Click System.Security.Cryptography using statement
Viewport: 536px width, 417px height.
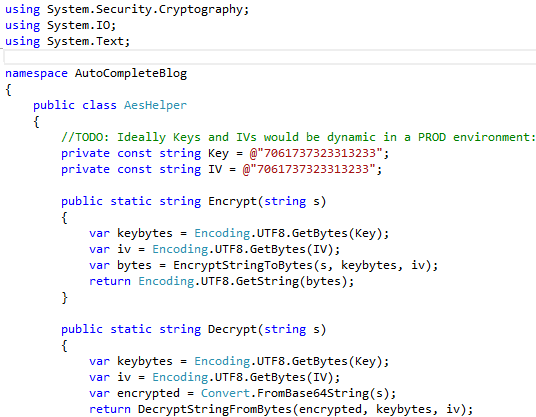127,9
